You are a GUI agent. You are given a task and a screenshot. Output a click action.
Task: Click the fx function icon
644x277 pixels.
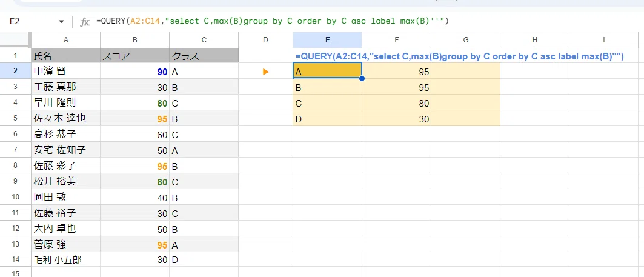(x=85, y=22)
